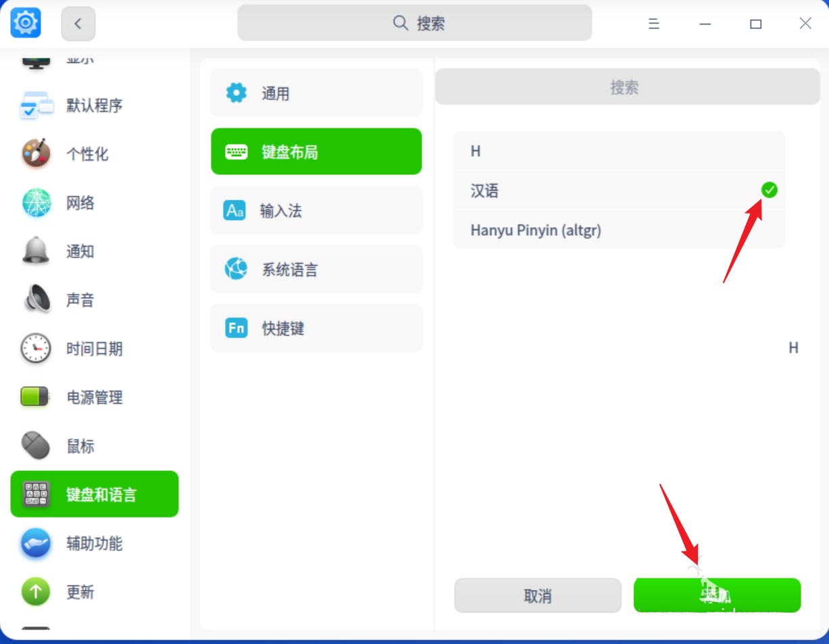Open Date and Time (时间日期) settings
This screenshot has width=829, height=644.
coord(95,349)
